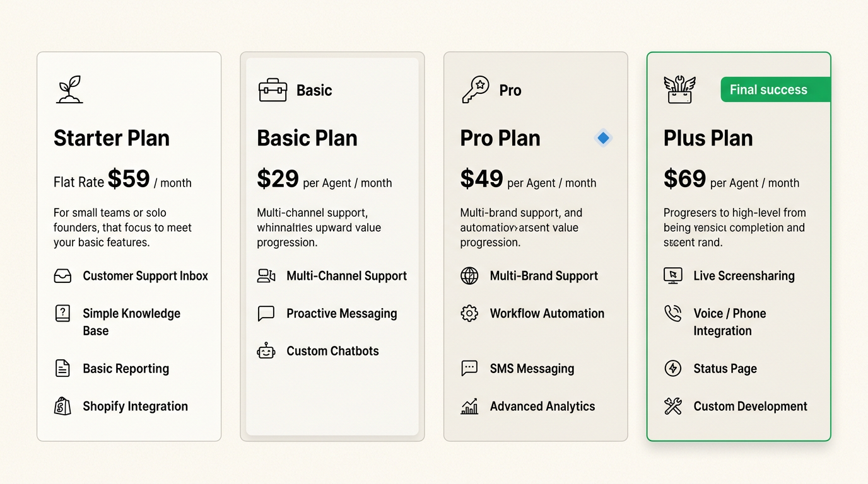Click the Live Screensharing monitor icon
Image resolution: width=868 pixels, height=484 pixels.
(673, 276)
